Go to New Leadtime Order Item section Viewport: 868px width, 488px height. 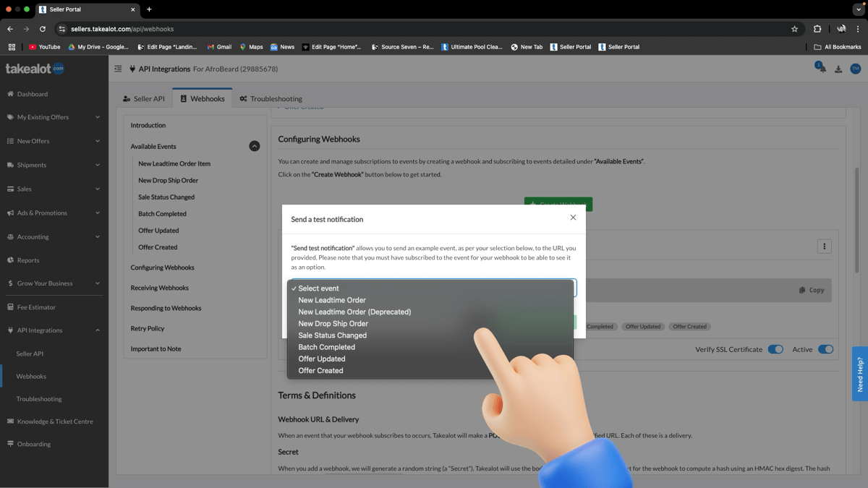coord(174,163)
